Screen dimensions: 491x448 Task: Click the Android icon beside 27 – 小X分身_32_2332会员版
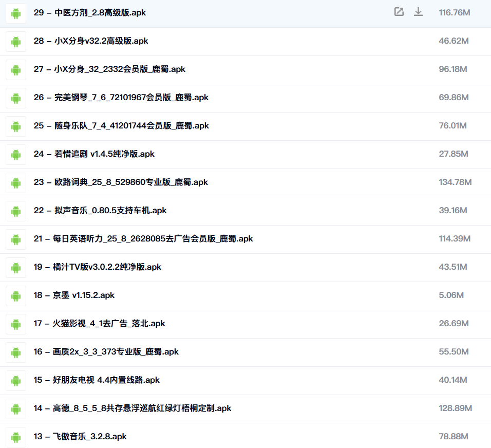pos(15,70)
